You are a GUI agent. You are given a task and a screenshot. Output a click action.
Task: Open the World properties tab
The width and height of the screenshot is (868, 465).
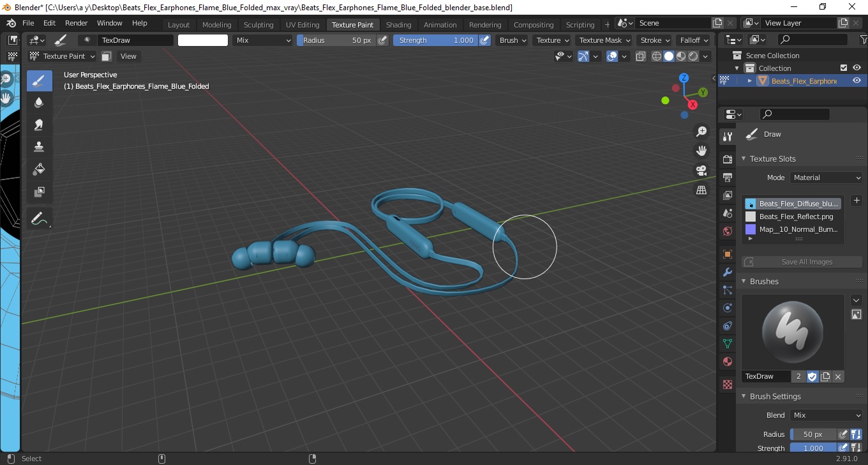click(x=727, y=231)
